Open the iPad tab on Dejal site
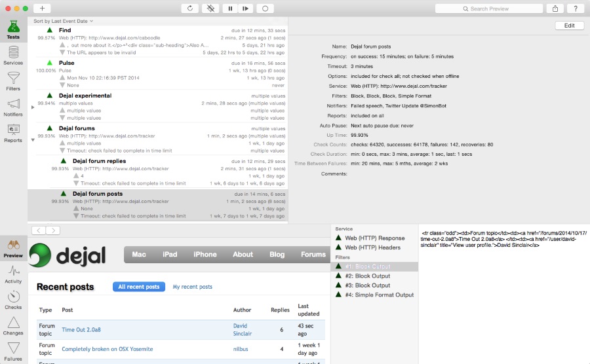 170,254
